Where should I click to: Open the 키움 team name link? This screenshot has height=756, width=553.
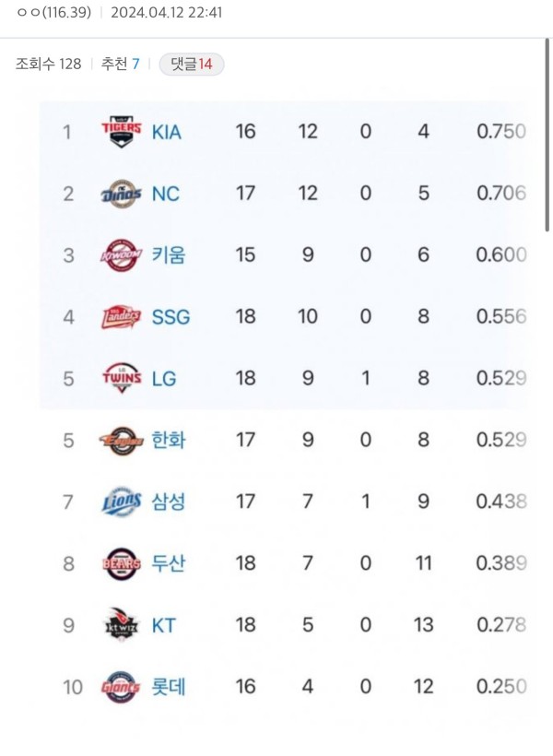[x=169, y=255]
